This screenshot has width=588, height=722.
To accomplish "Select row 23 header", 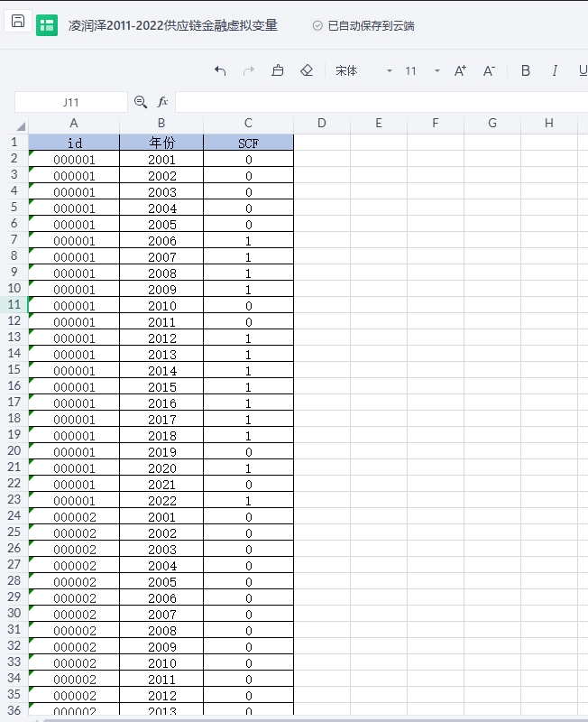I will 14,500.
